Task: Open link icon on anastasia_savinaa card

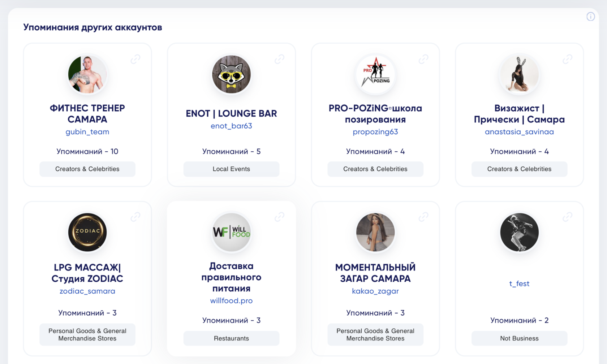Action: pos(567,59)
